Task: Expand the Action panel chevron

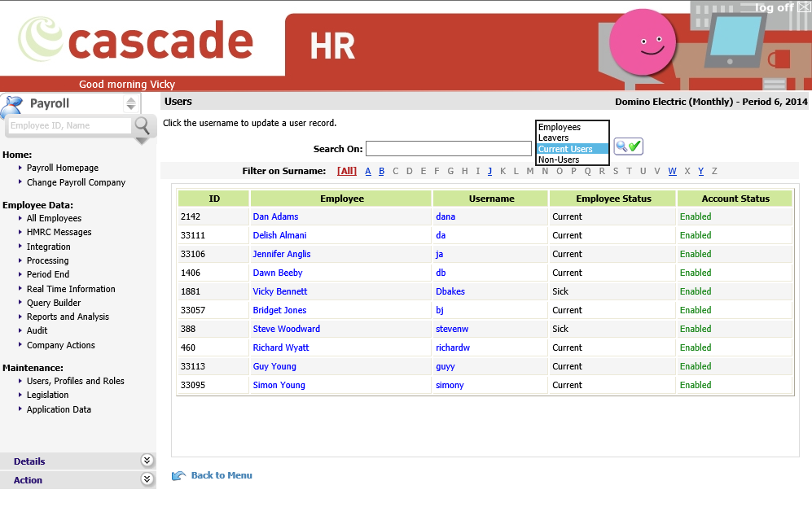Action: (147, 479)
